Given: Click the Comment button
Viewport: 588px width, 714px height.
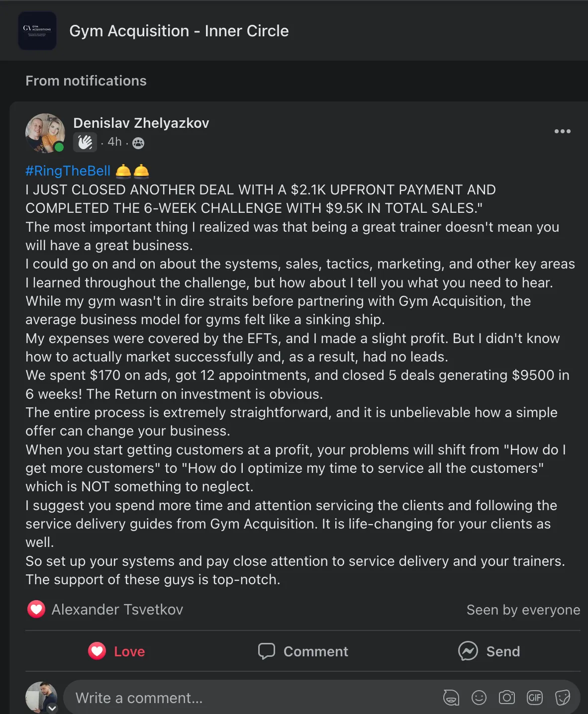Looking at the screenshot, I should (x=302, y=651).
